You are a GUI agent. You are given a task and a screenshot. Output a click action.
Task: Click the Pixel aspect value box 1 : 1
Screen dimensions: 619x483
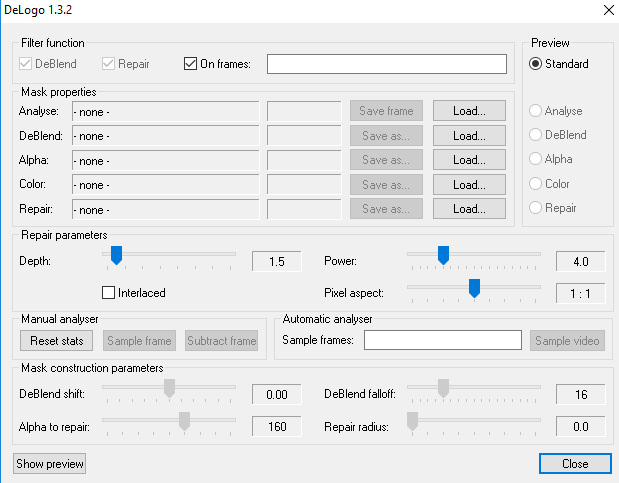point(581,293)
